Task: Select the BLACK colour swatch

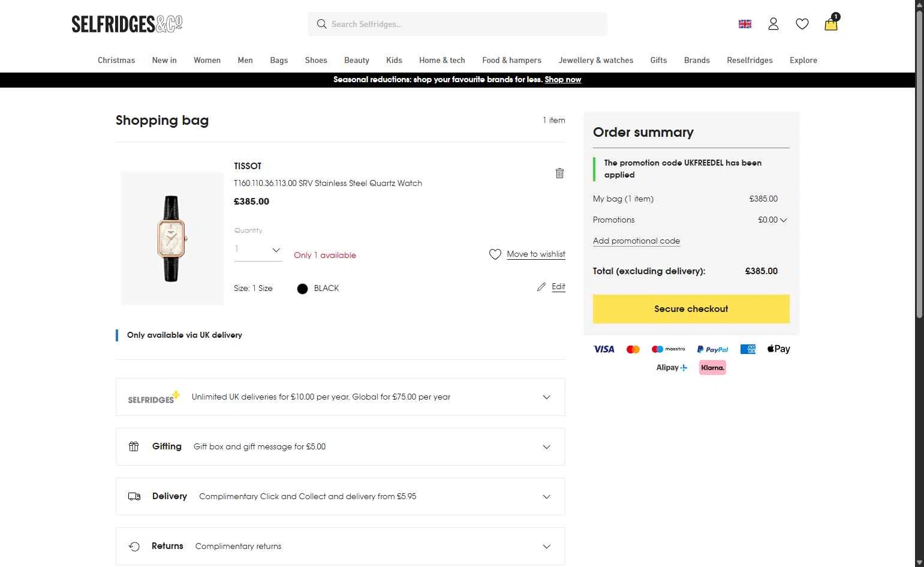Action: coord(302,289)
